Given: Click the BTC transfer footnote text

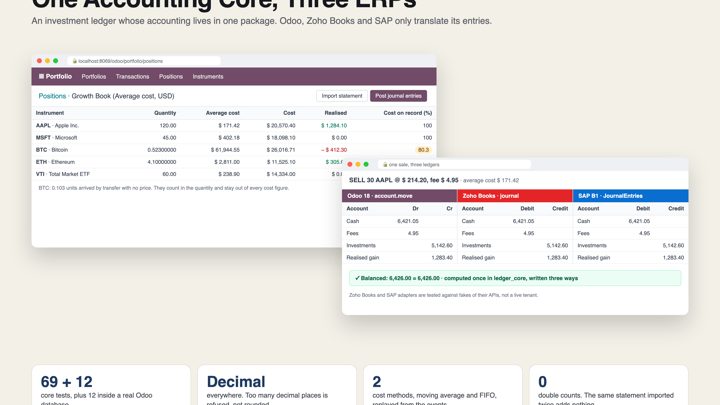Looking at the screenshot, I should pos(163,188).
